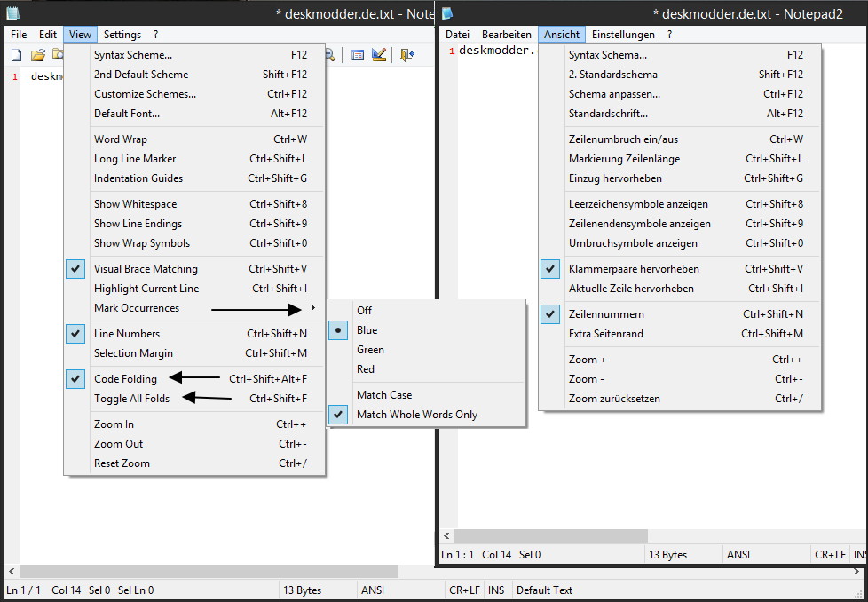Close the open View menu
The image size is (868, 602).
pyautogui.click(x=80, y=35)
